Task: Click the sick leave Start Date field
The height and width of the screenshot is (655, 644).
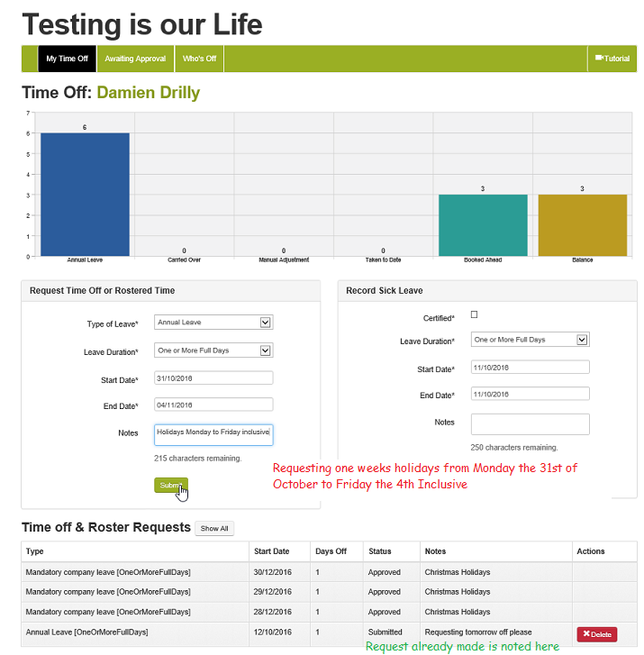Action: 530,367
